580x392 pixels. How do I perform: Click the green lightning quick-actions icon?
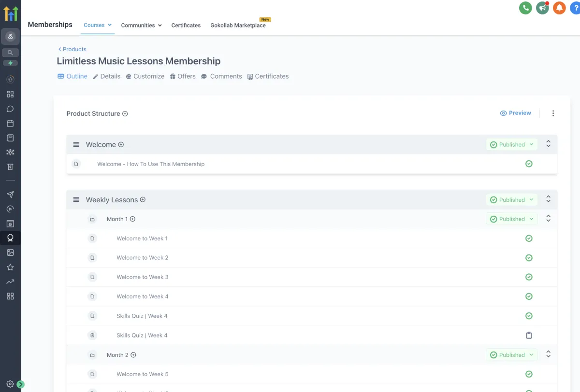click(x=11, y=63)
